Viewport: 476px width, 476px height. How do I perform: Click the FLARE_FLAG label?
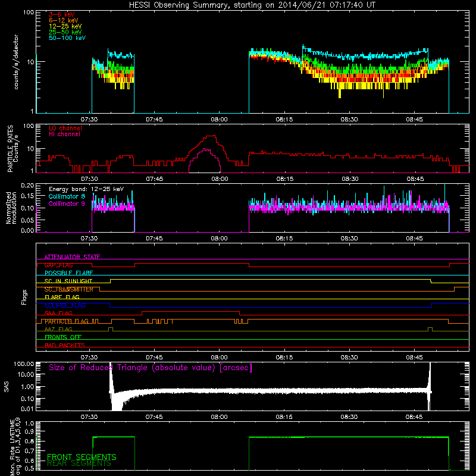click(x=62, y=297)
